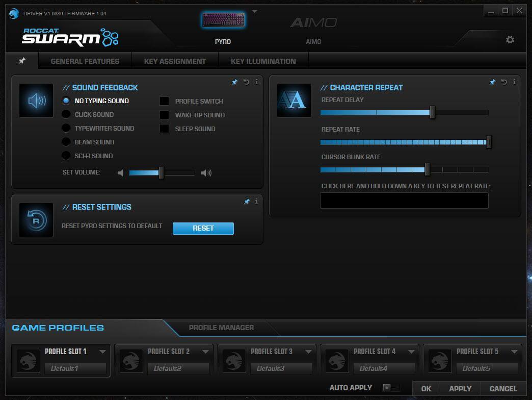Show info for Character Repeat panel
This screenshot has height=400, width=532.
point(514,82)
